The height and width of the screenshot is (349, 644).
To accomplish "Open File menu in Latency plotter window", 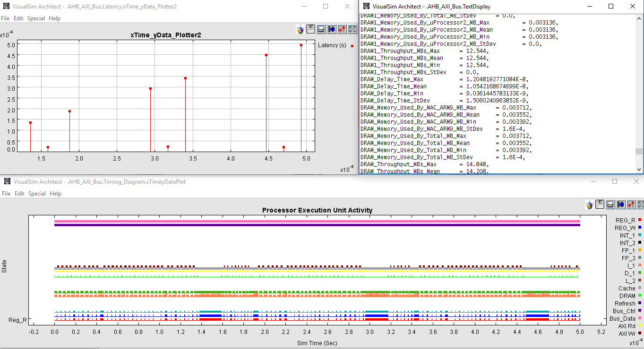I will point(5,18).
